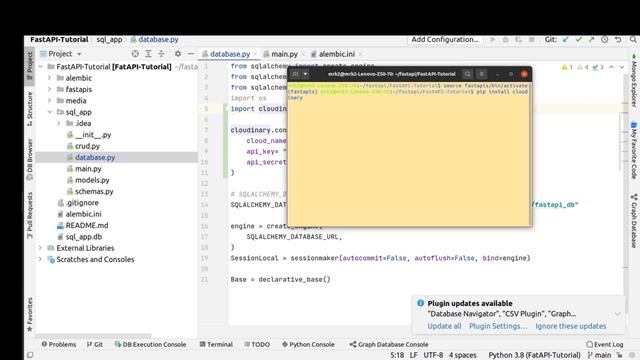The width and height of the screenshot is (640, 360).
Task: Toggle Favorites tool window side tab
Action: 29,314
